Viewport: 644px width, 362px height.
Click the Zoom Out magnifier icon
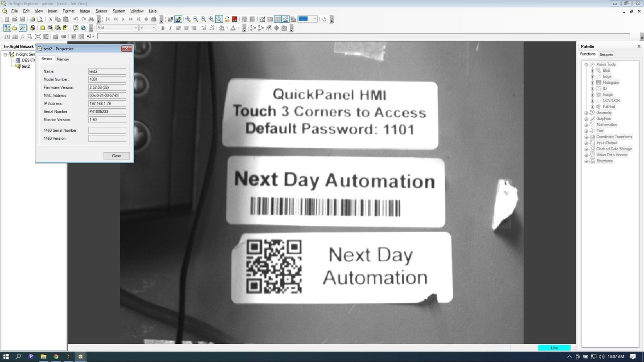[x=196, y=19]
